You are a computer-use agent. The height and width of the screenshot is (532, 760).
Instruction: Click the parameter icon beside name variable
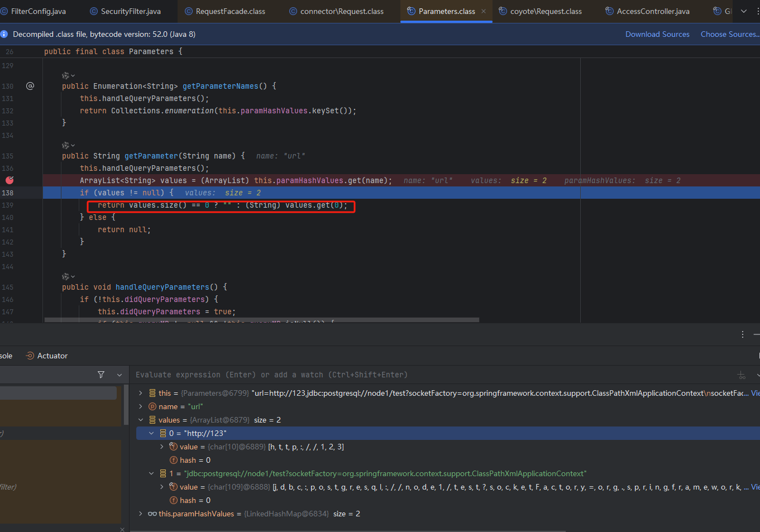click(x=152, y=406)
